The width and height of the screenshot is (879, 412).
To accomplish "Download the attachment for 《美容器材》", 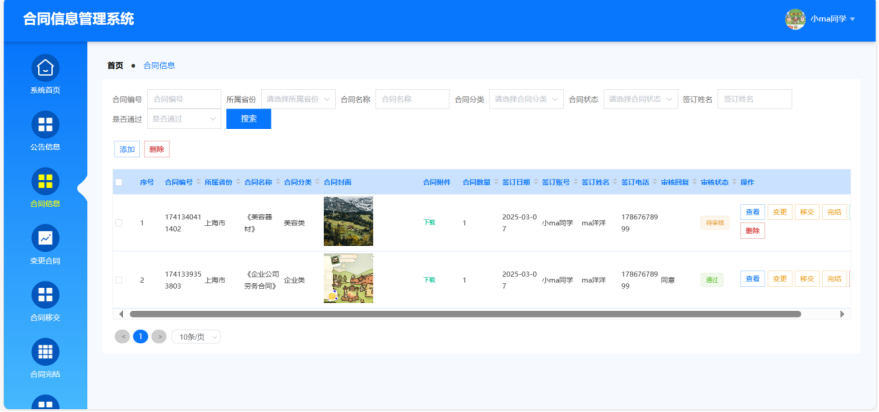I will (x=429, y=223).
